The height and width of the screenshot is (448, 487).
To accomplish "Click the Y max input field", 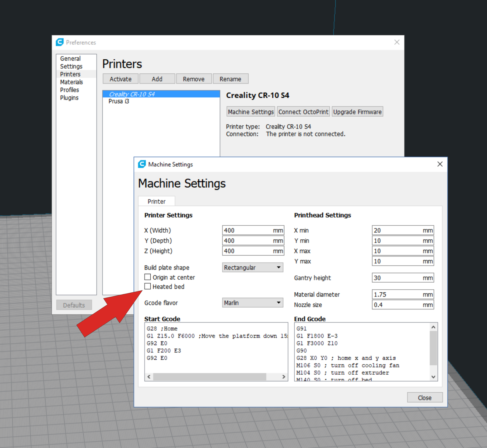I will pos(403,261).
